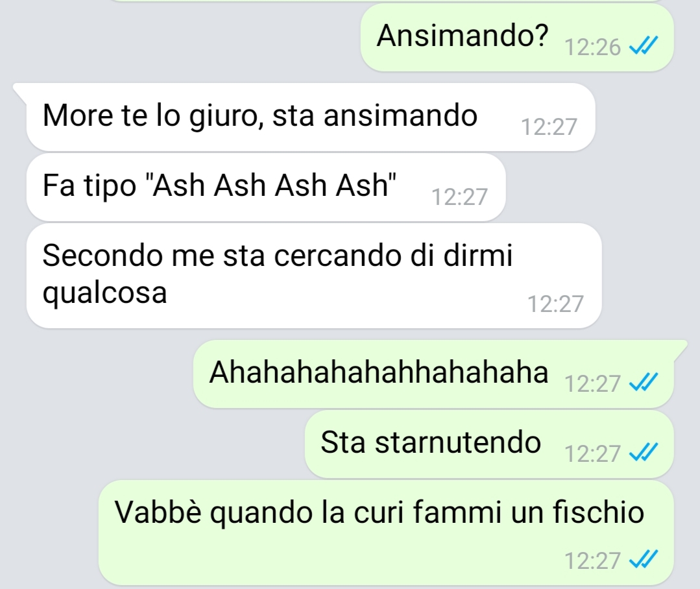Tap the 'Vabbè quando la curi fammi un fischio' bubble

pos(386,533)
